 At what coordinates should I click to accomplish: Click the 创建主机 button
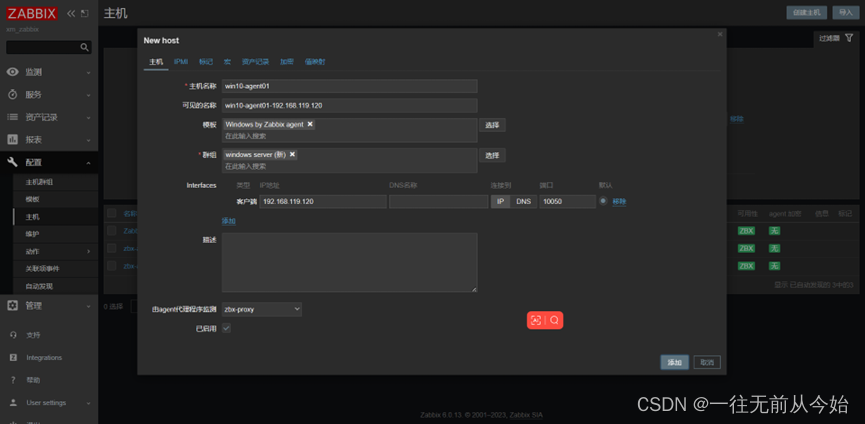(807, 13)
